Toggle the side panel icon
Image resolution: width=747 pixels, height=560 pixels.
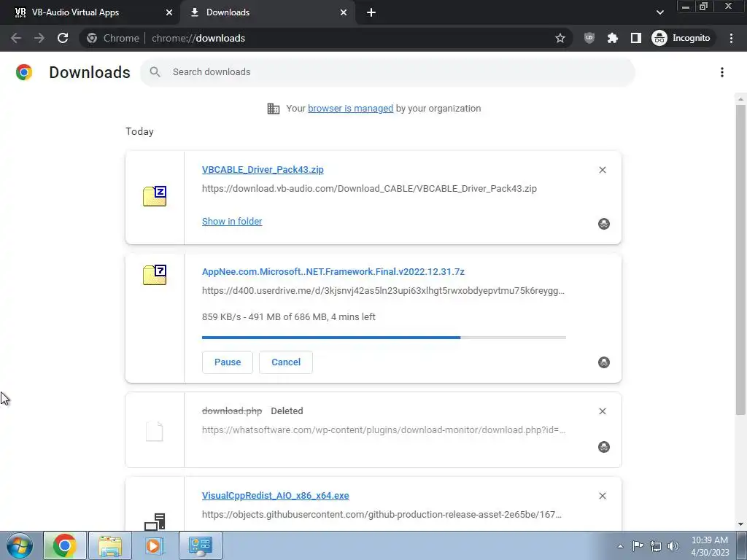click(636, 38)
